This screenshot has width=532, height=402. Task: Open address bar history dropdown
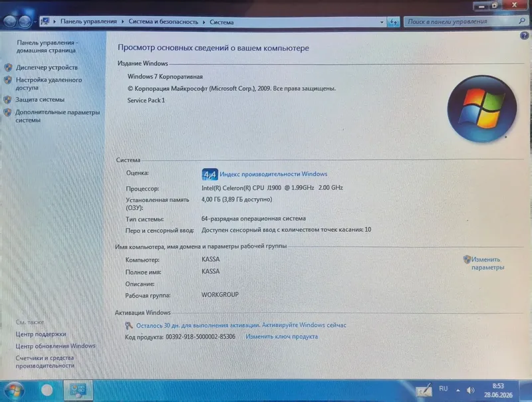coord(382,23)
